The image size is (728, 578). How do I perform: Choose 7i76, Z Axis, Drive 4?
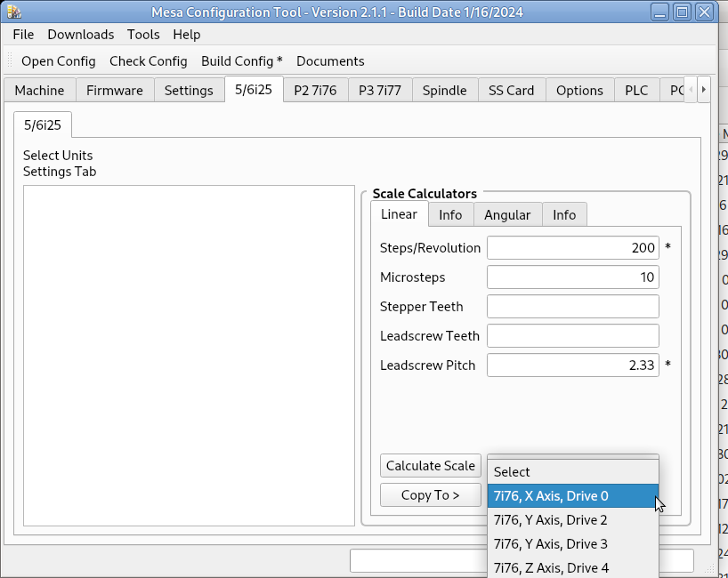(573, 568)
